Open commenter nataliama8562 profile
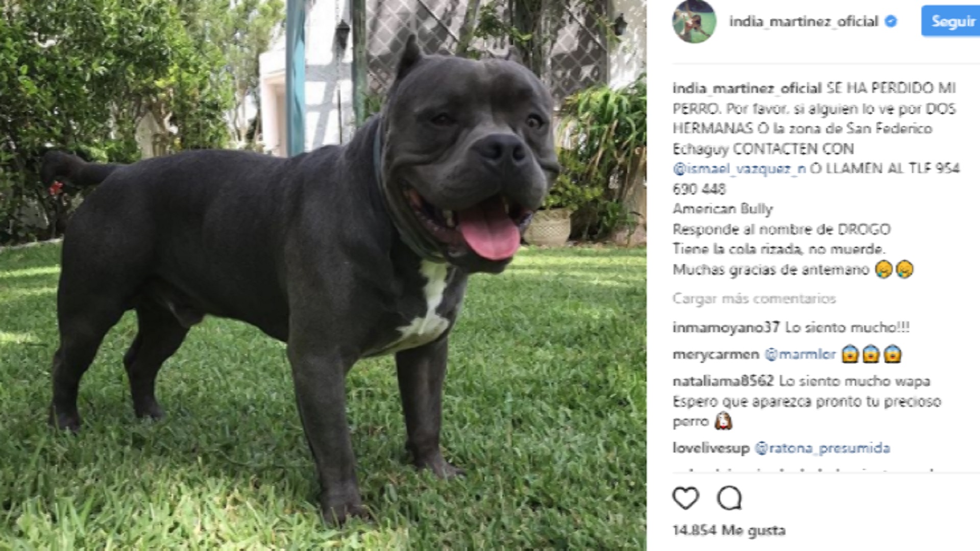 pos(723,381)
